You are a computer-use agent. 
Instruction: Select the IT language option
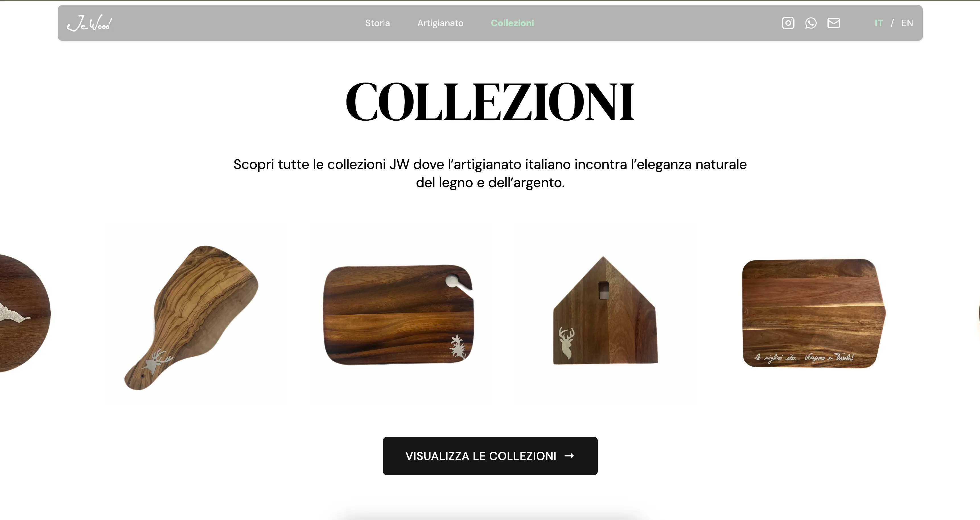pyautogui.click(x=878, y=23)
